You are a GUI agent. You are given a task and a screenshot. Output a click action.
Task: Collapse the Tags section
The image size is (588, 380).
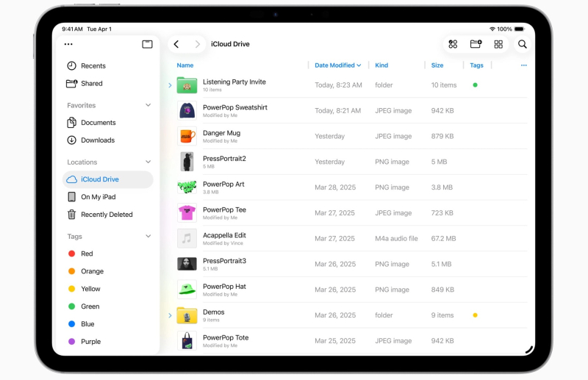pos(148,237)
